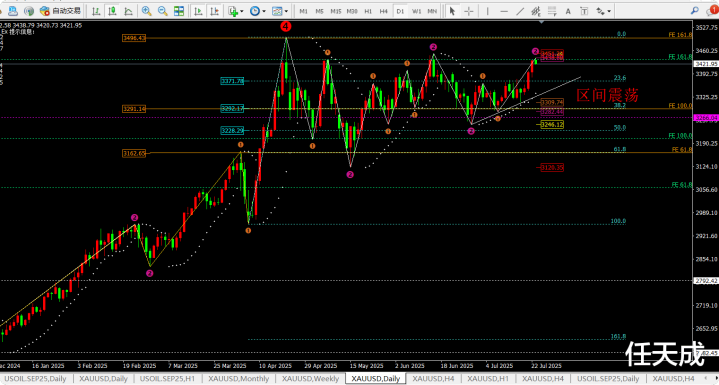Open the periodicity clock dropdown arrow
Image resolution: width=719 pixels, height=385 pixels.
tap(264, 11)
